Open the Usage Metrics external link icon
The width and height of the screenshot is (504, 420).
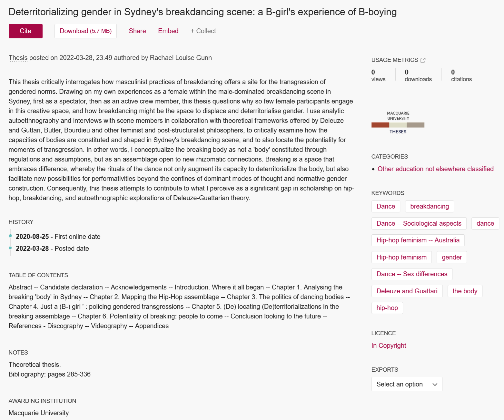pos(423,60)
